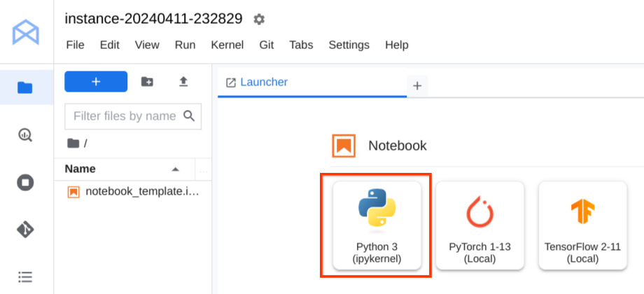
Task: Open the BigQuery search sidebar icon
Action: (x=26, y=134)
